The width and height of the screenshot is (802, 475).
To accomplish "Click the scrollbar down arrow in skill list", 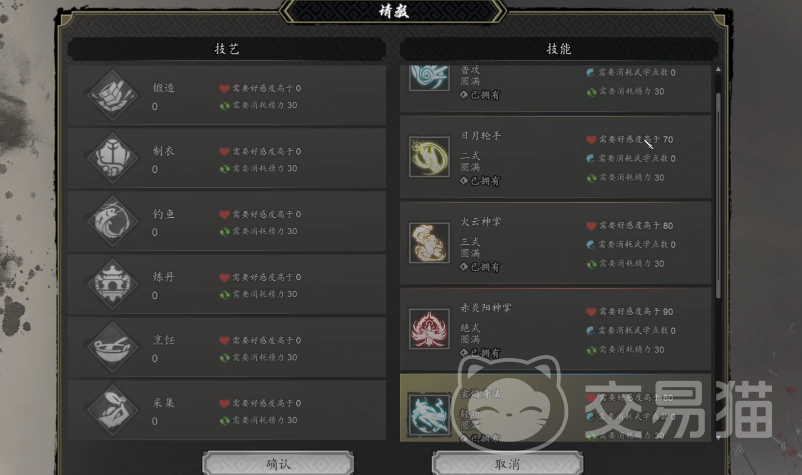I will click(718, 438).
